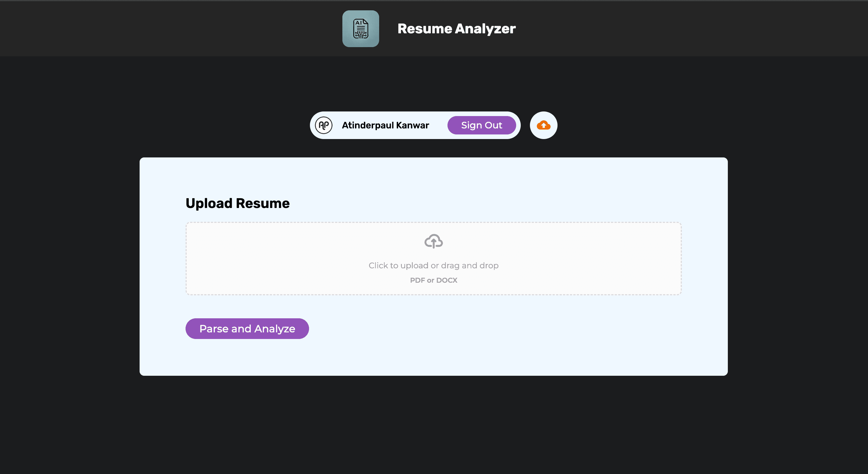Click the AI document app logo

pos(360,29)
